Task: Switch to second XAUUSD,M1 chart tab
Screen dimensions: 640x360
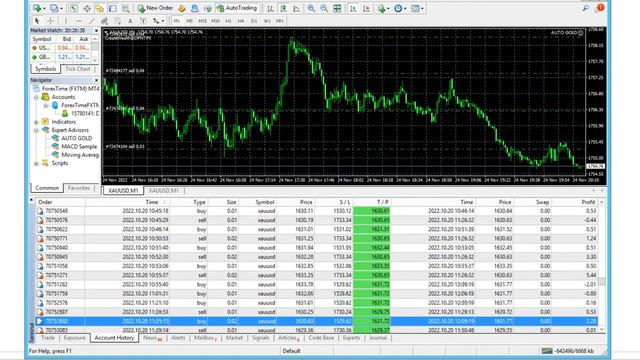Action: point(163,191)
